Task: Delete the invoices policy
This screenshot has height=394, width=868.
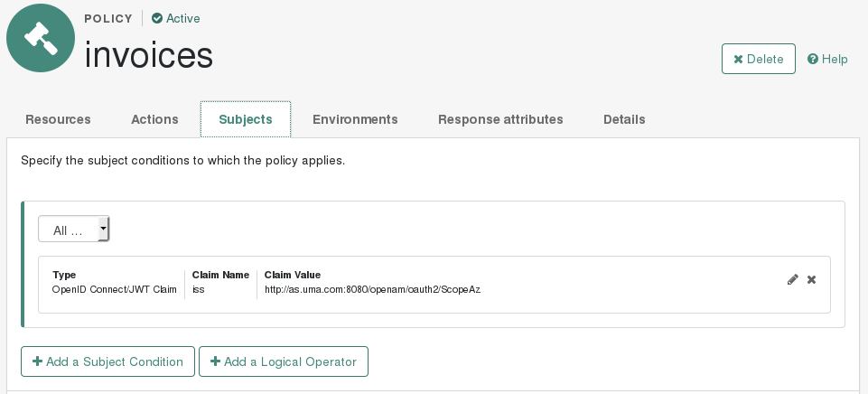Action: pyautogui.click(x=758, y=59)
